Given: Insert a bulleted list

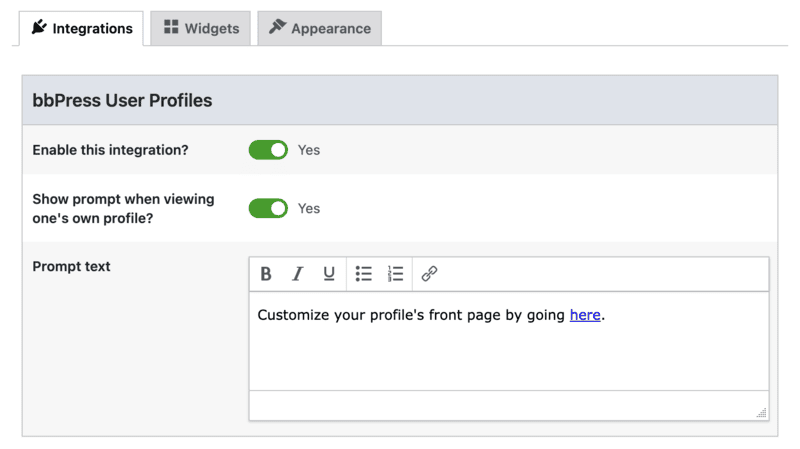Looking at the screenshot, I should coord(364,274).
